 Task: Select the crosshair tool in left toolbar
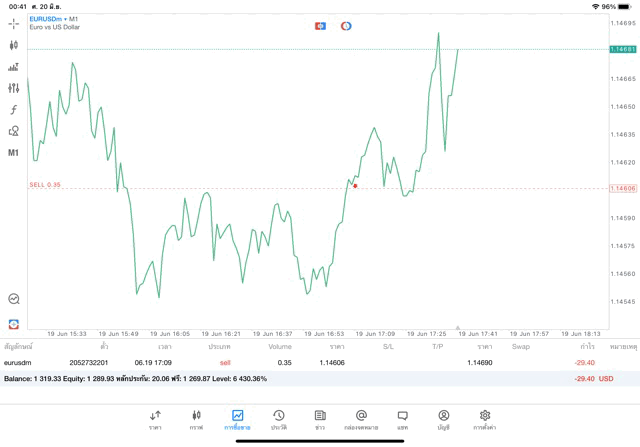(13, 23)
